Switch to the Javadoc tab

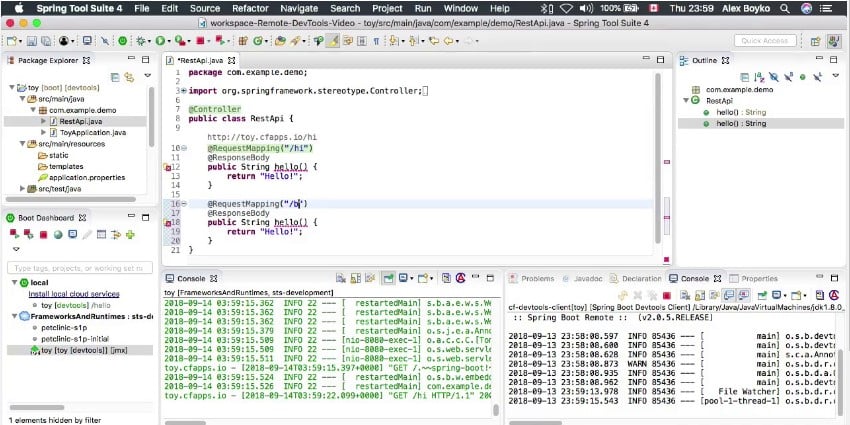point(582,279)
